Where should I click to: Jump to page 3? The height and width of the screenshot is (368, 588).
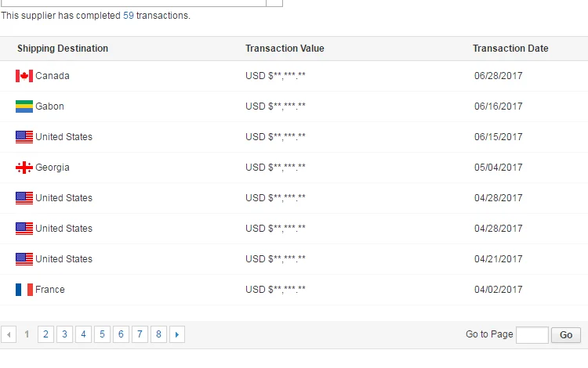pos(64,334)
